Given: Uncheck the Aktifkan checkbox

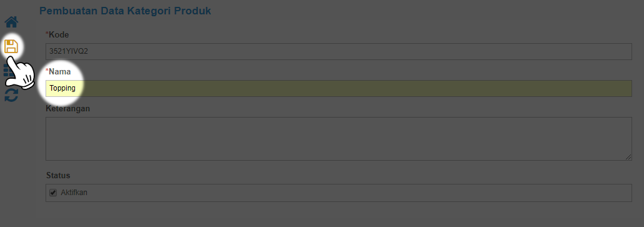Looking at the screenshot, I should pyautogui.click(x=53, y=193).
